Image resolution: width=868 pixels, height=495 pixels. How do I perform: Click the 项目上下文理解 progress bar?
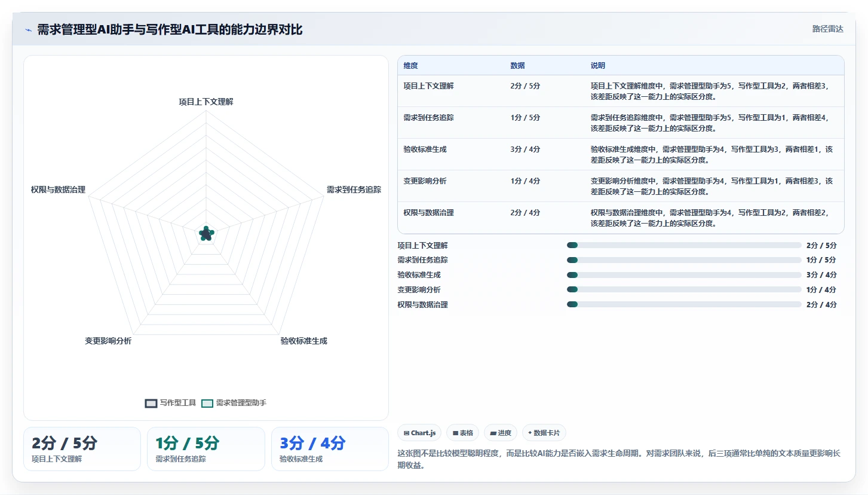tap(684, 245)
